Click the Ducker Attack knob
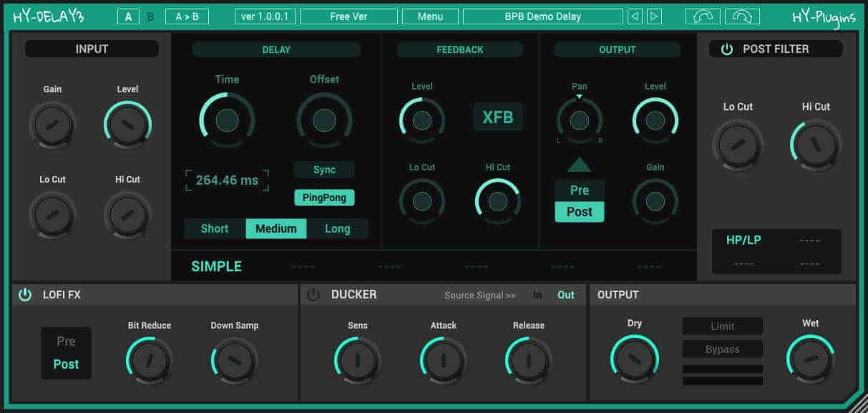 [x=444, y=361]
